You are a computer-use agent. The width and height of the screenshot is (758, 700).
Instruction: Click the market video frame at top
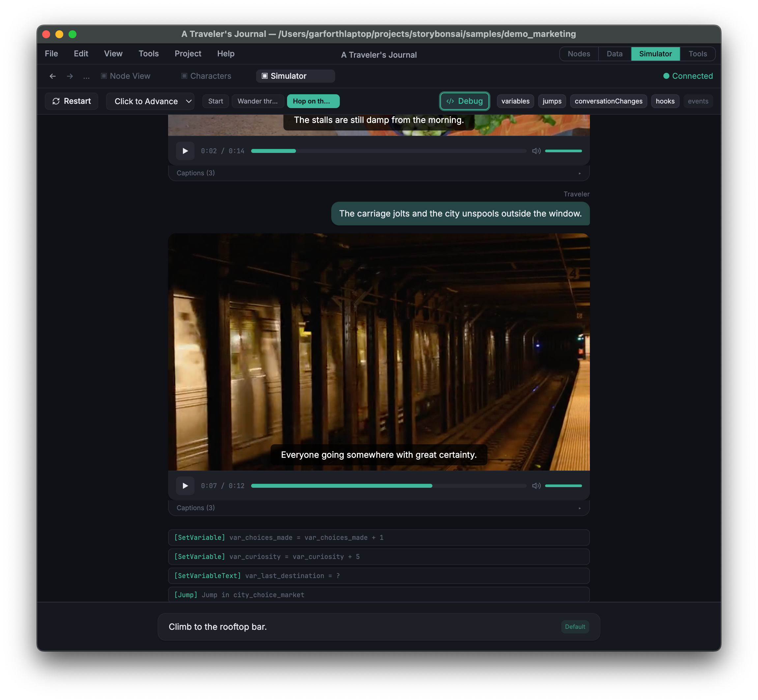coord(379,125)
